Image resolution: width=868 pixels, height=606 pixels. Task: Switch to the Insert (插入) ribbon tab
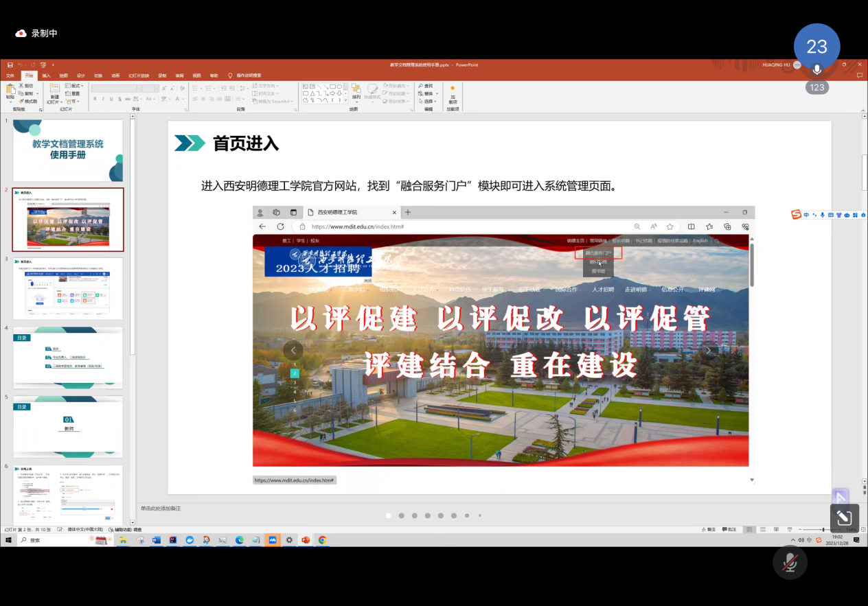pos(46,75)
